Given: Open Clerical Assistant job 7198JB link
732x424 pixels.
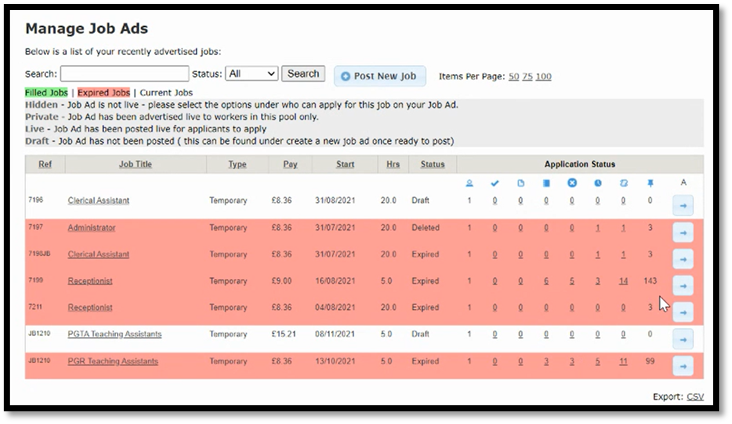Looking at the screenshot, I should pyautogui.click(x=99, y=254).
